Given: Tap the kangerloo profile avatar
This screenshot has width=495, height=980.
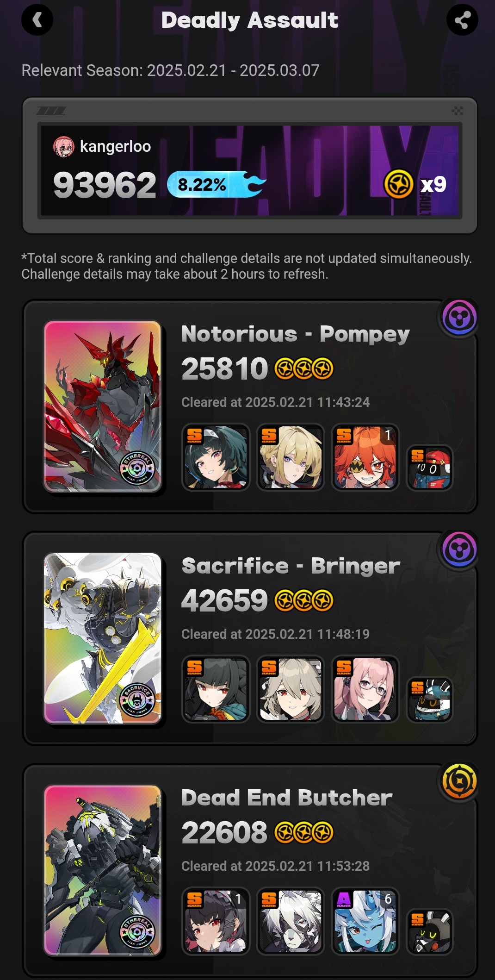Looking at the screenshot, I should (x=63, y=147).
